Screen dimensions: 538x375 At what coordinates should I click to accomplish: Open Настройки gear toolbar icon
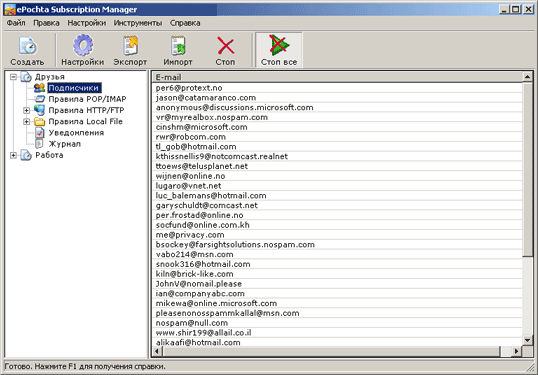(83, 45)
